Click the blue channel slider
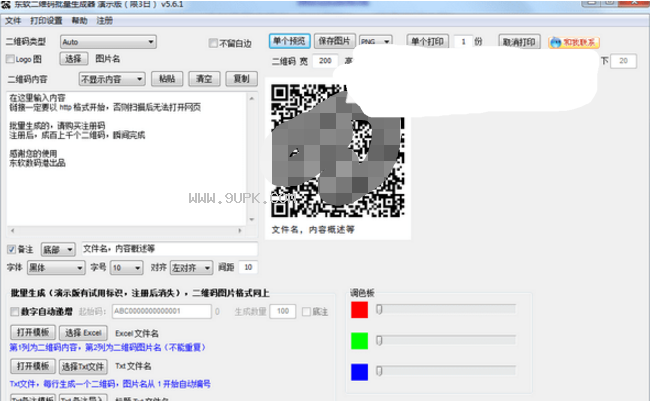The width and height of the screenshot is (650, 402). click(446, 371)
